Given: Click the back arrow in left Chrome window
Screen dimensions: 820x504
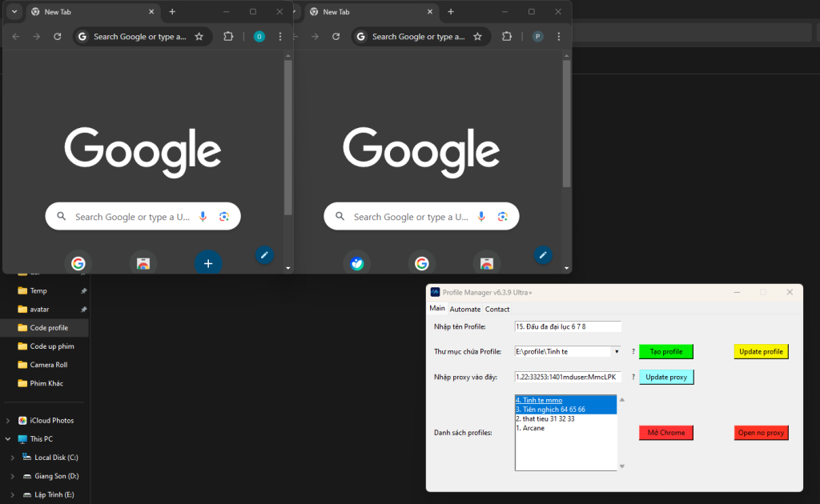Looking at the screenshot, I should tap(16, 37).
